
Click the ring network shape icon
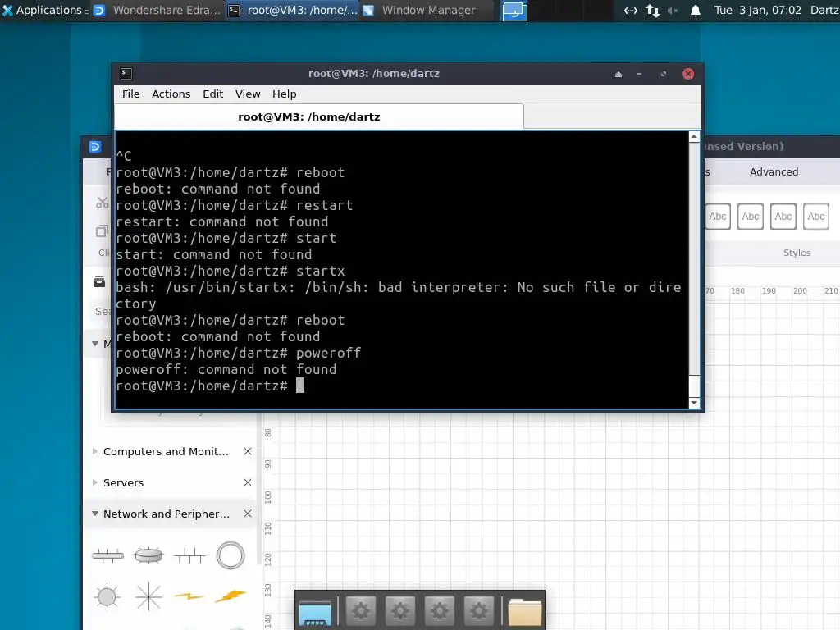click(231, 555)
